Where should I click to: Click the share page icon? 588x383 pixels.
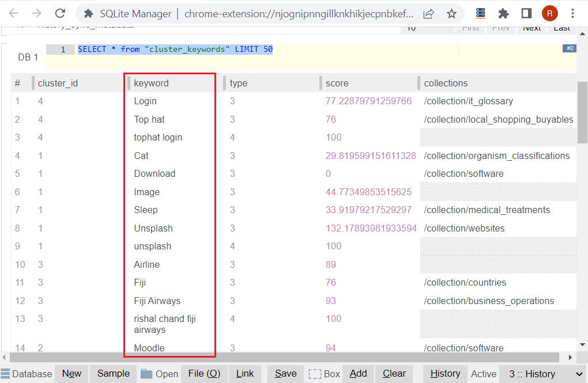pyautogui.click(x=428, y=14)
